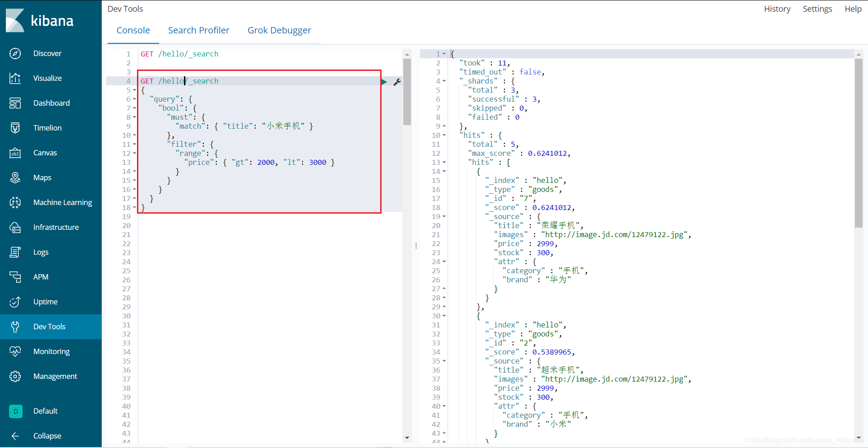Open the Help panel

pos(853,9)
